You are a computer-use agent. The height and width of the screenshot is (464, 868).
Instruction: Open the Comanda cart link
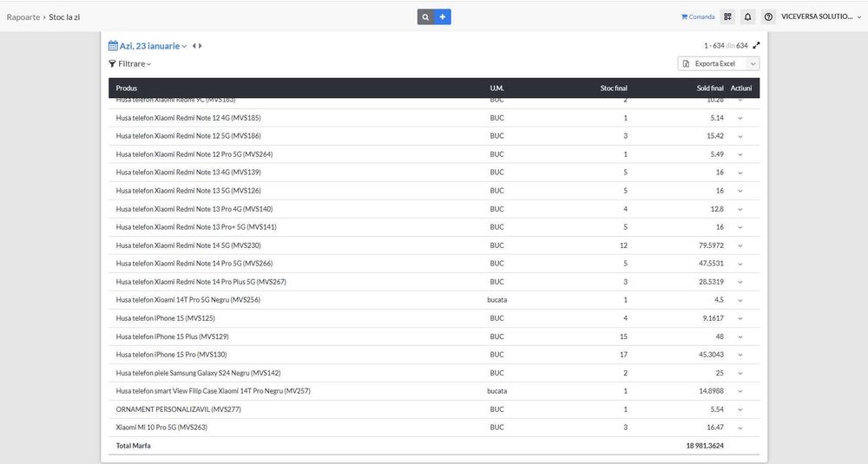coord(698,17)
